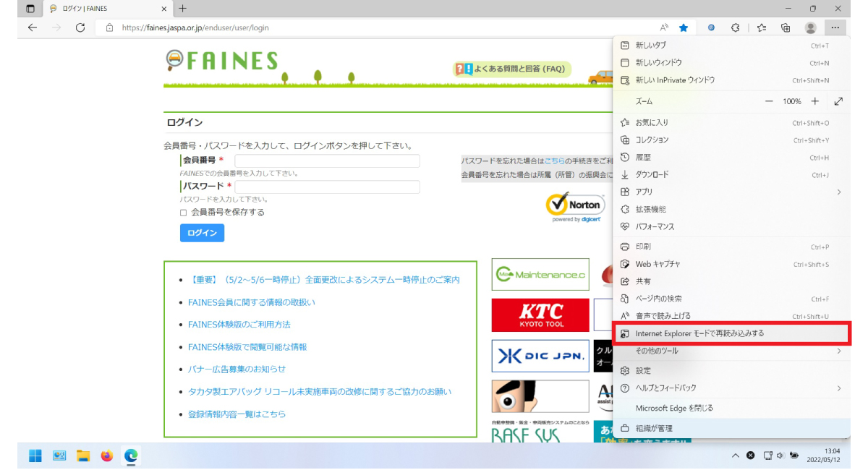
Task: Open the 【重要】システム一時停止のご案内 link
Action: point(323,280)
